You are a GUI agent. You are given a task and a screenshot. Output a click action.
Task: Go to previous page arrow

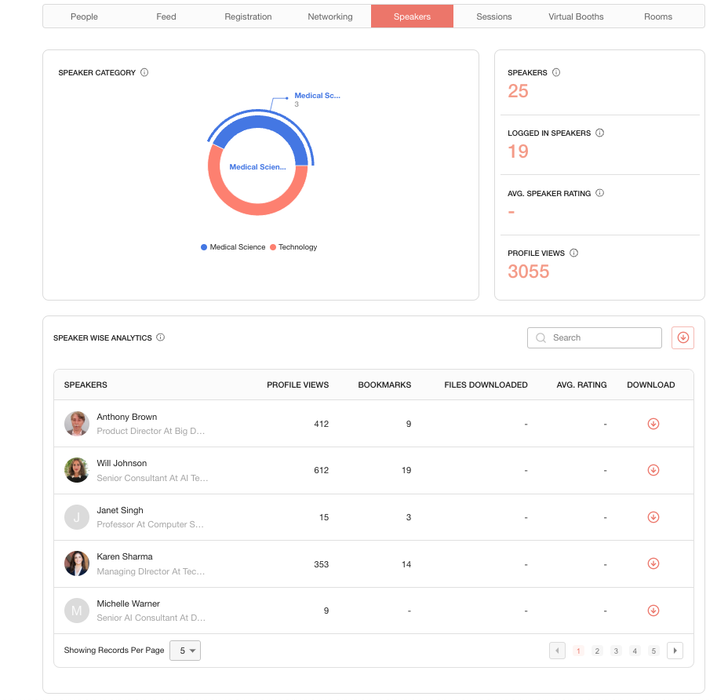[x=557, y=651]
